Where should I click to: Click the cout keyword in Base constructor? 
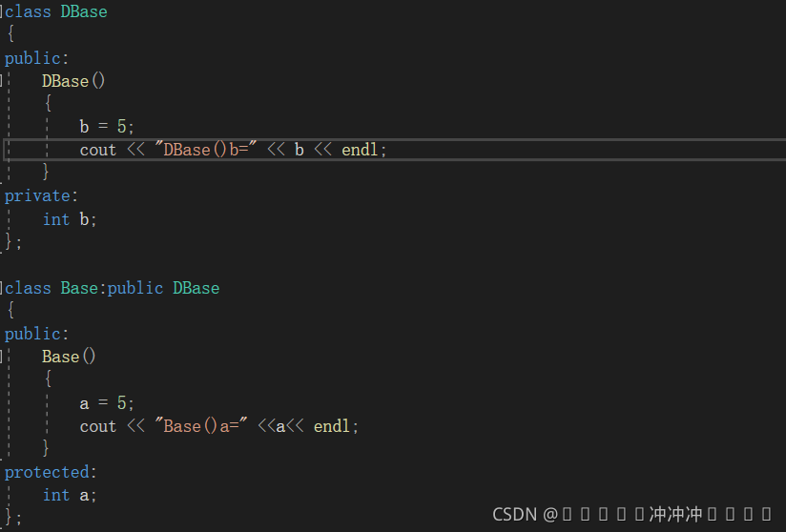point(97,426)
